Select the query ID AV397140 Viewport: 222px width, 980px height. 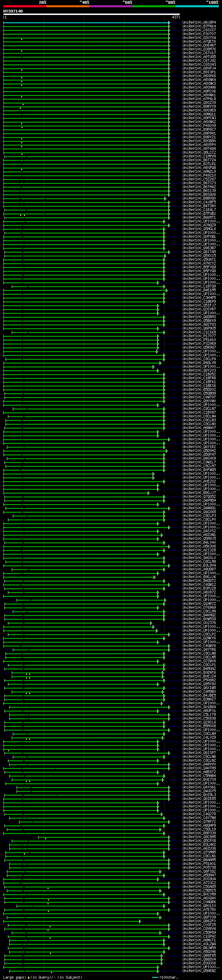tap(13, 11)
